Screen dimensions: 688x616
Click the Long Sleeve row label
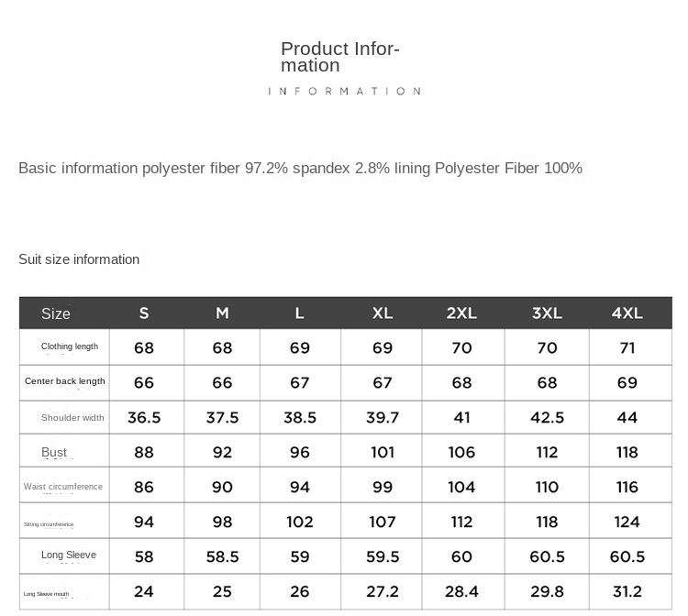coord(69,555)
